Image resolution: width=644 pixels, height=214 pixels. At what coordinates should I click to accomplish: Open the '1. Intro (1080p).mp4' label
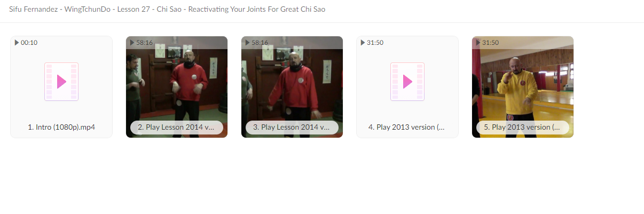[x=61, y=128]
